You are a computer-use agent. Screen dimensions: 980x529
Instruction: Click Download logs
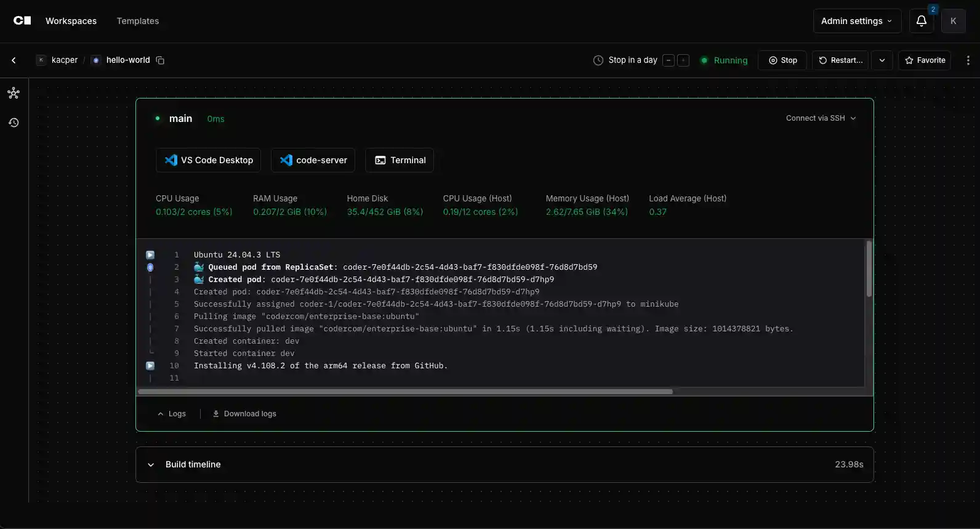(244, 414)
